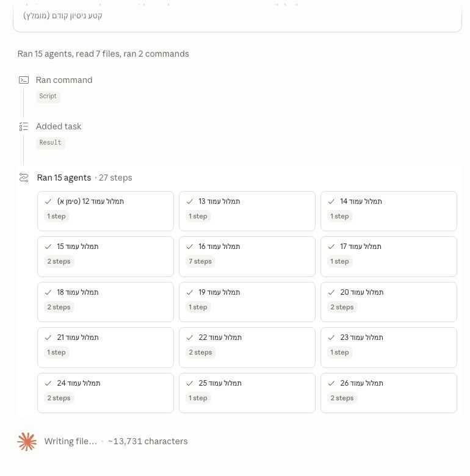
Task: Click the agents icon beside Ran 15 agents
Action: tap(24, 178)
